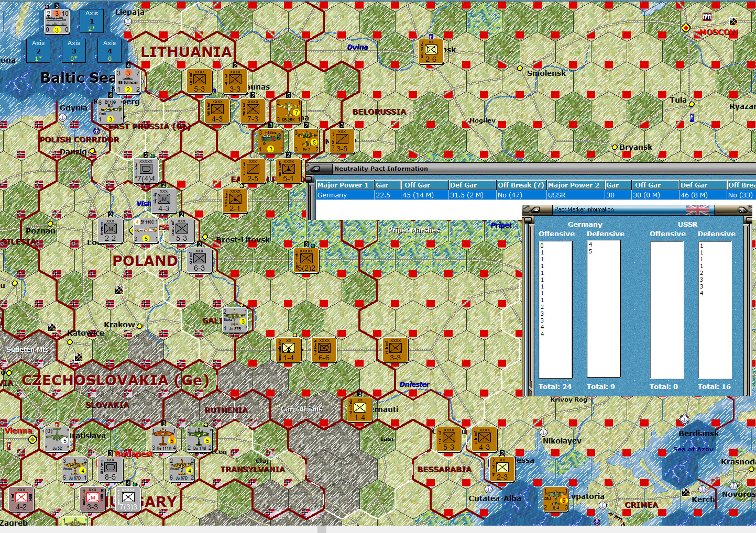Screen dimensions: 756x533
Task: Pick the Bf 109 Emil fighter counter
Action: (111, 111)
